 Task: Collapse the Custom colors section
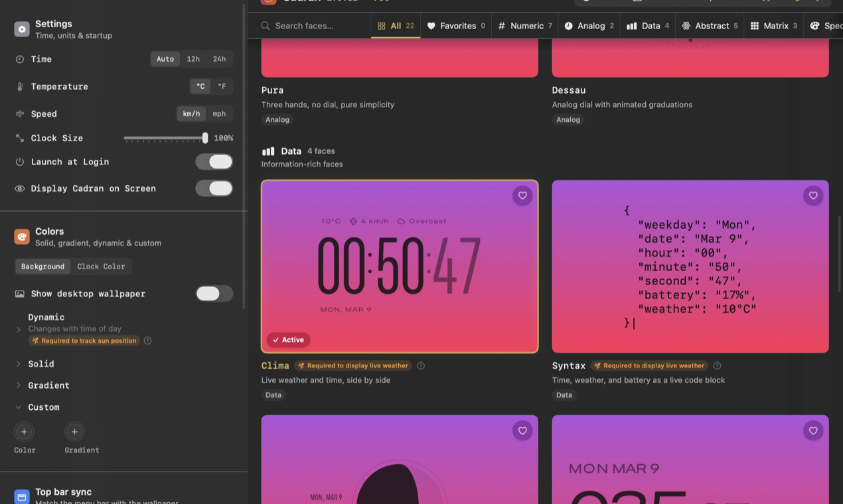tap(19, 407)
